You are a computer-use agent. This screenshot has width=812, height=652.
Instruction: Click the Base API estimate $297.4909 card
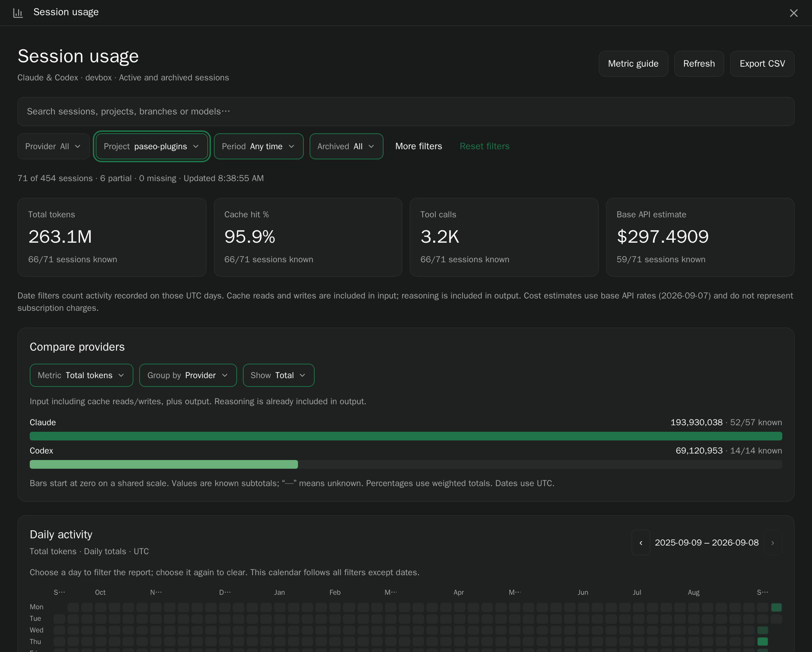tap(700, 237)
